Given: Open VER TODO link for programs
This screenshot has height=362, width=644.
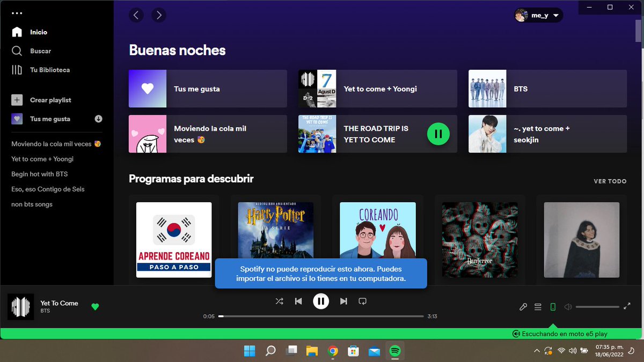Looking at the screenshot, I should 610,181.
